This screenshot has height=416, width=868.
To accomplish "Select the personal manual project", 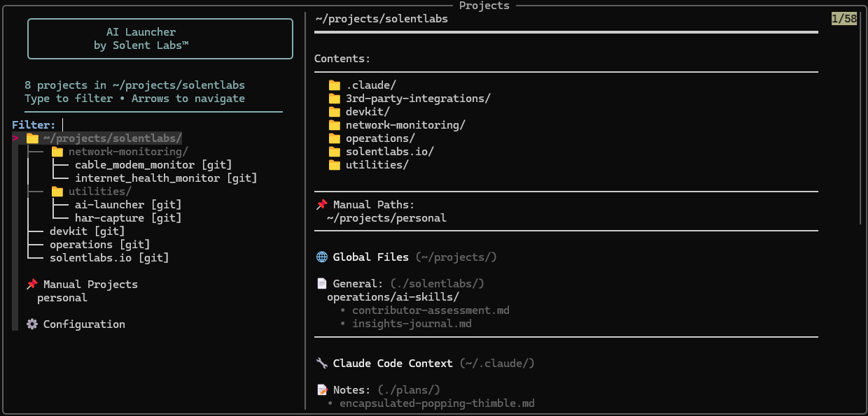I will pos(62,298).
